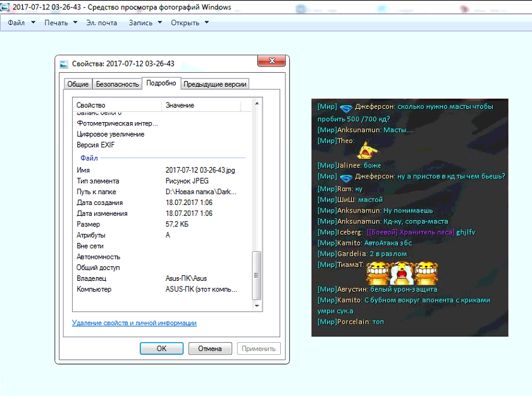Image resolution: width=532 pixels, height=396 pixels.
Task: Click the crying cat emoticon in ТиамаТ message
Action: (x=402, y=273)
